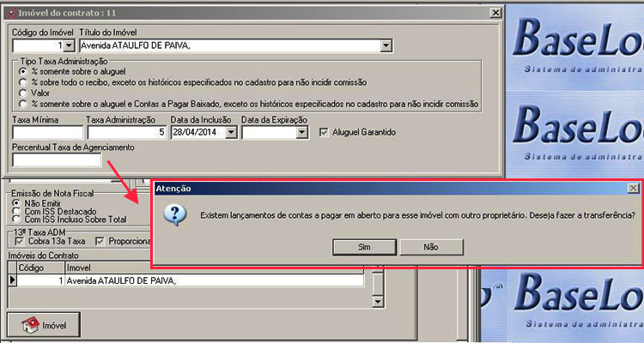Click the Taxa Mínima input field
644x343 pixels.
(x=47, y=133)
